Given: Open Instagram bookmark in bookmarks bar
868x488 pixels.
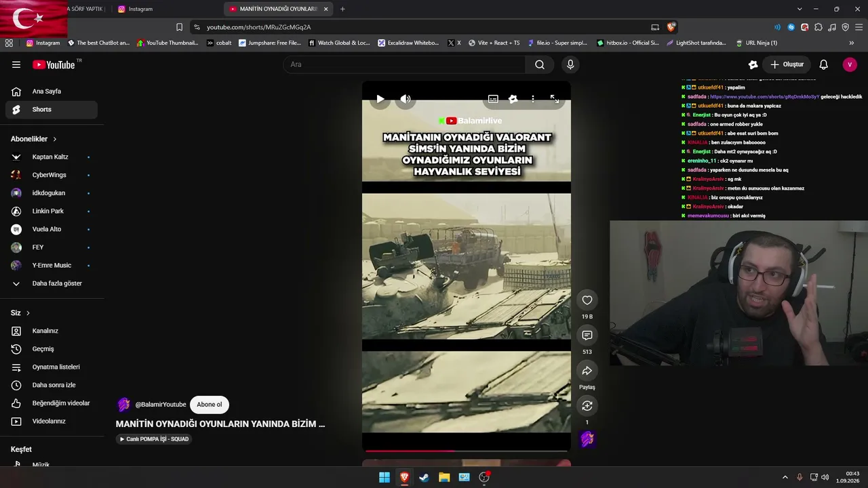Looking at the screenshot, I should pyautogui.click(x=43, y=43).
